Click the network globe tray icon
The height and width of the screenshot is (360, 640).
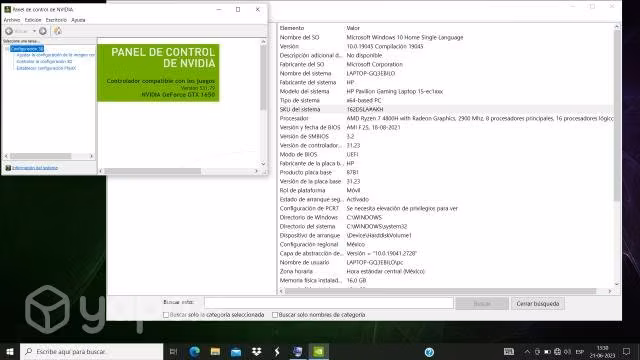pos(558,351)
